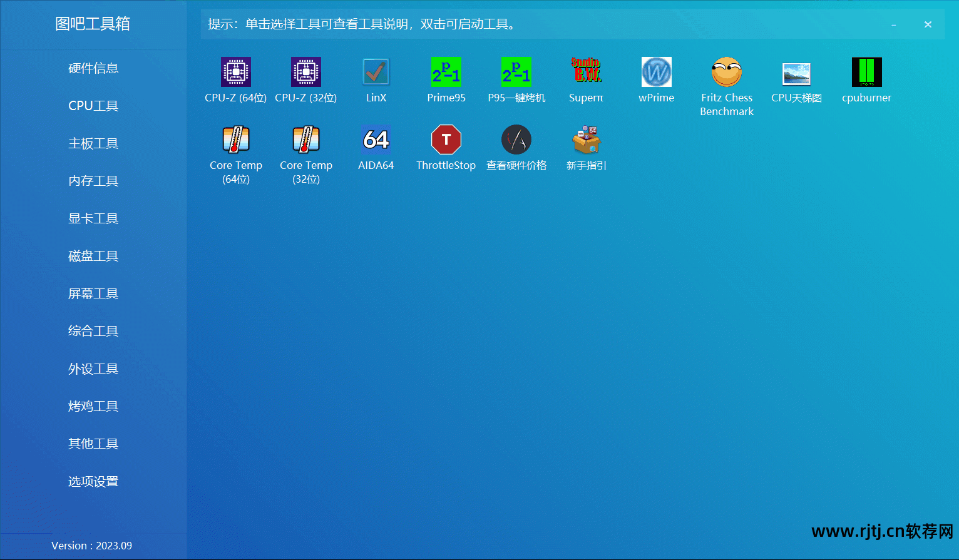
Task: Open the 显卡工具 sidebar category
Action: pos(93,218)
